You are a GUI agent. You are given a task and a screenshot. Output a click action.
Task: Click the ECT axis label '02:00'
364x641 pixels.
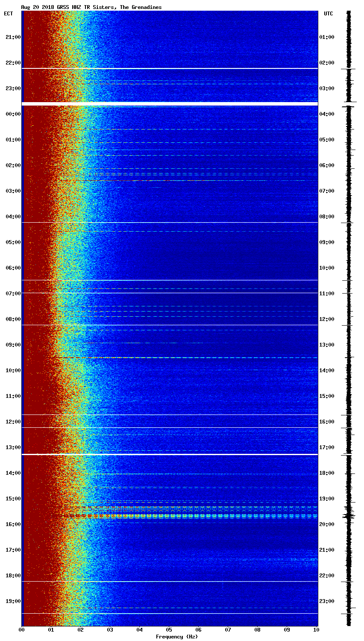13,165
